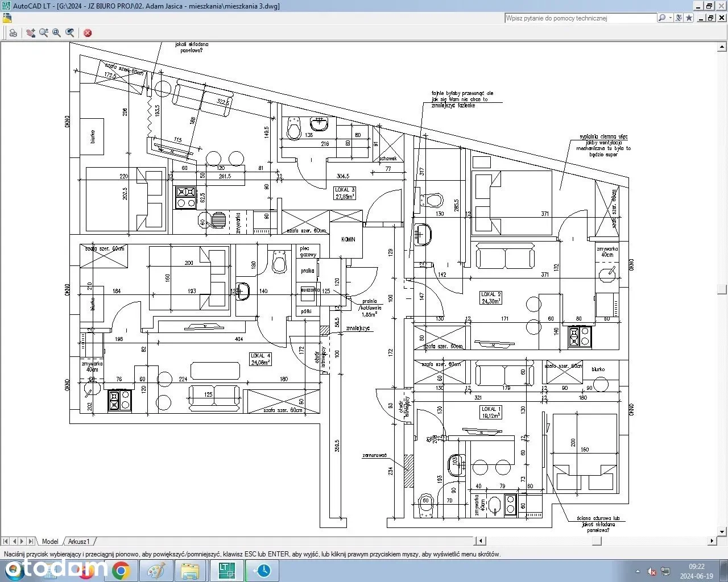
Task: Jump to the first layout tab arrow
Action: [7, 541]
